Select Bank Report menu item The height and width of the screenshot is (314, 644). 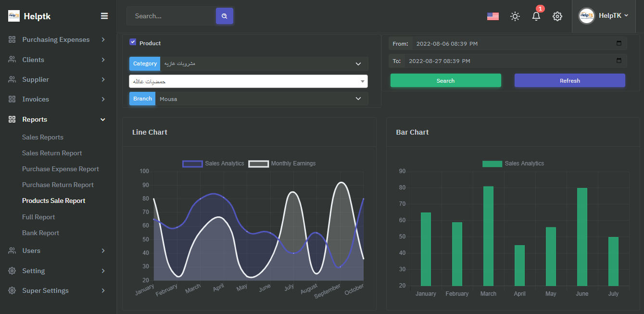(x=40, y=233)
